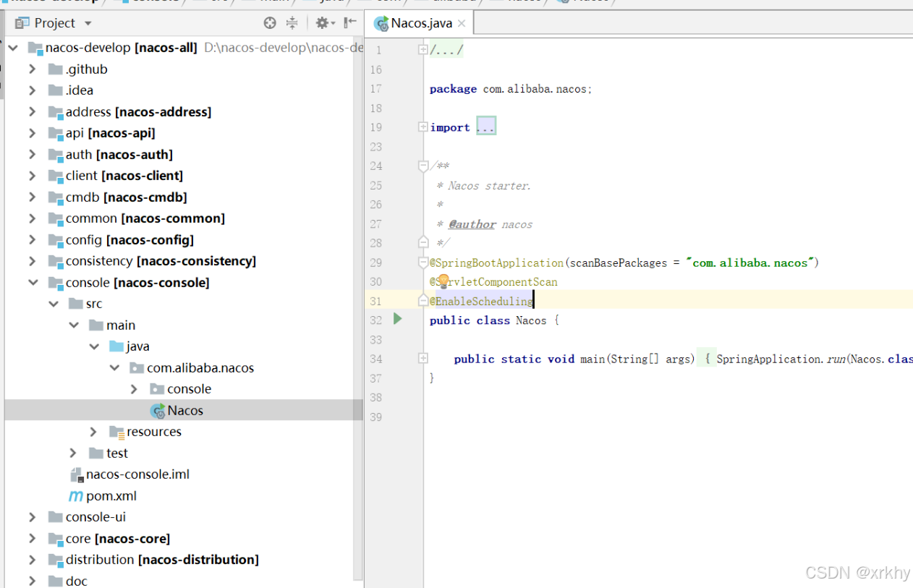Screen dimensions: 913x588
Task: Click 'public class Nacos' declaration
Action: click(488, 320)
